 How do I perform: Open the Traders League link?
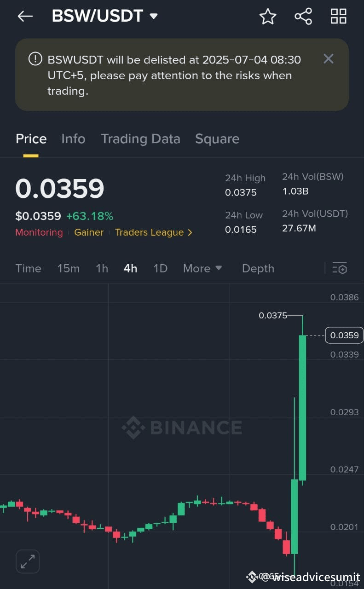(154, 232)
